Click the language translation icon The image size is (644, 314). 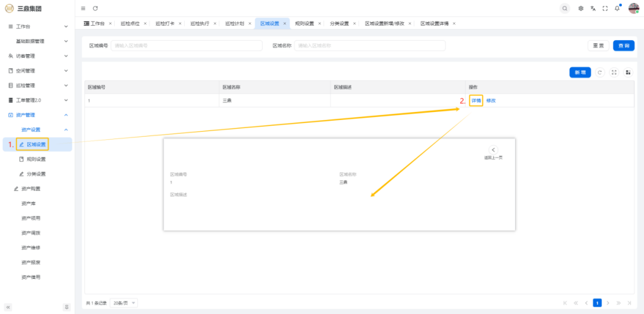pyautogui.click(x=593, y=8)
